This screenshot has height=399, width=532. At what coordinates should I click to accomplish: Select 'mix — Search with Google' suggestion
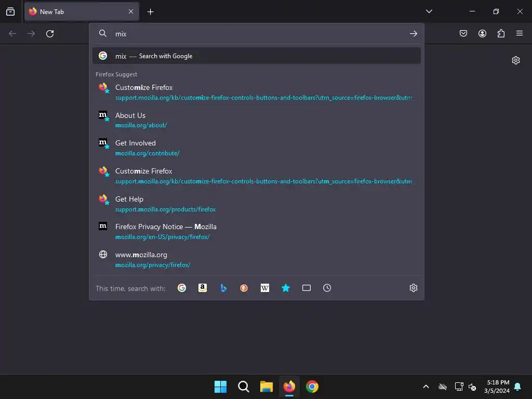(x=257, y=56)
